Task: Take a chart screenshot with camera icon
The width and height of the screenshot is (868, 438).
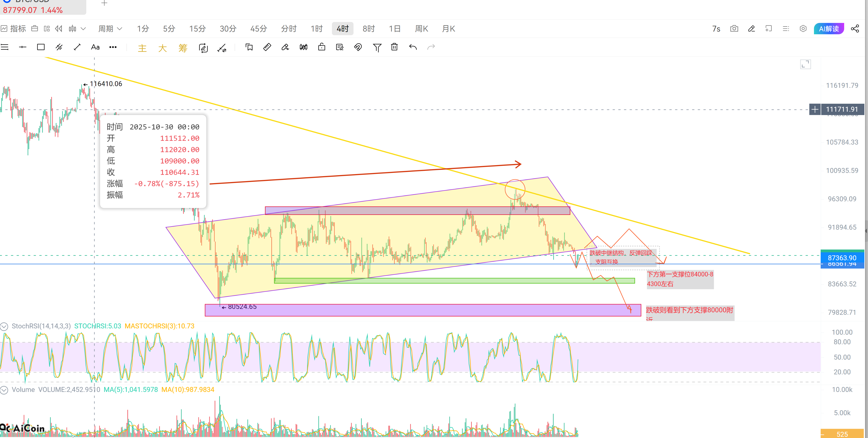Action: click(734, 29)
